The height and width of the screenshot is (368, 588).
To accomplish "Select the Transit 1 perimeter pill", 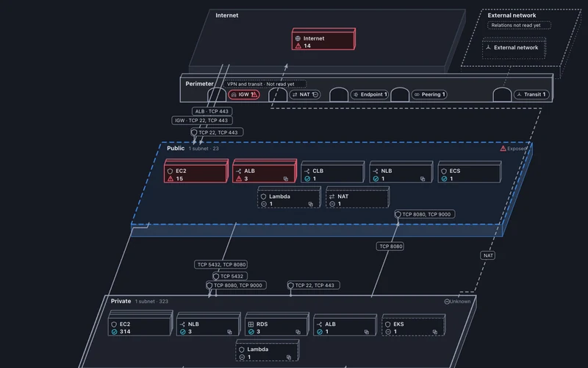I will pos(531,95).
